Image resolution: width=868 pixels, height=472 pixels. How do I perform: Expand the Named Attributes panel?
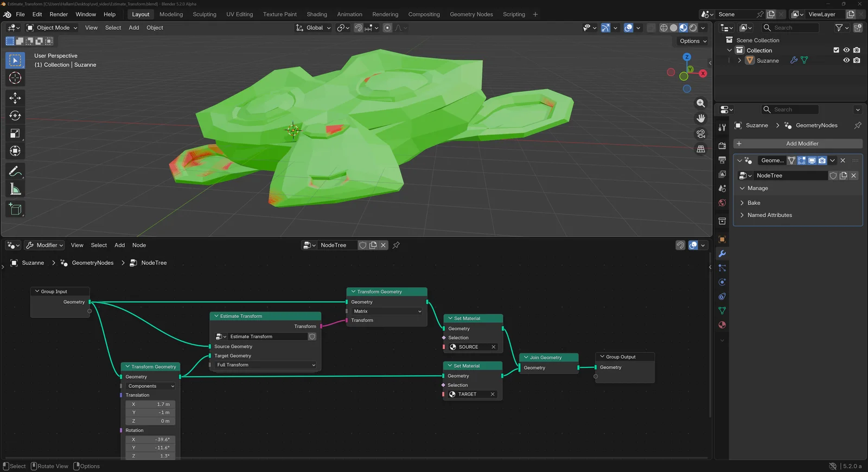(x=769, y=215)
